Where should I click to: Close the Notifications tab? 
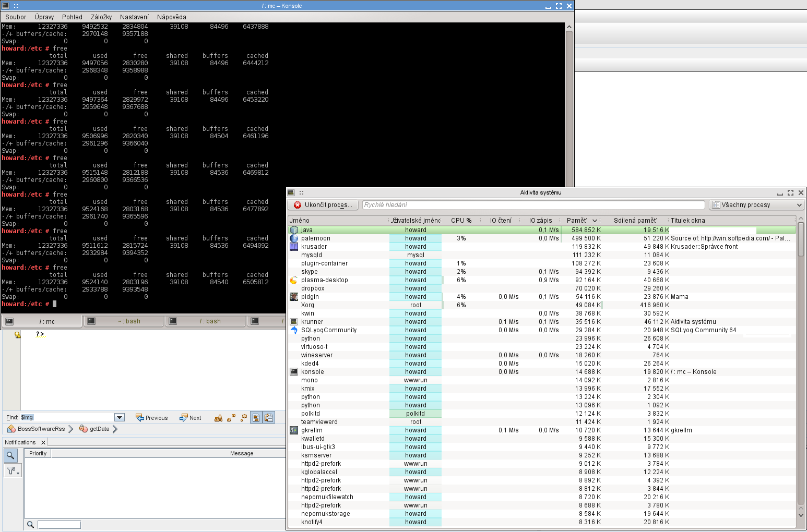(43, 442)
